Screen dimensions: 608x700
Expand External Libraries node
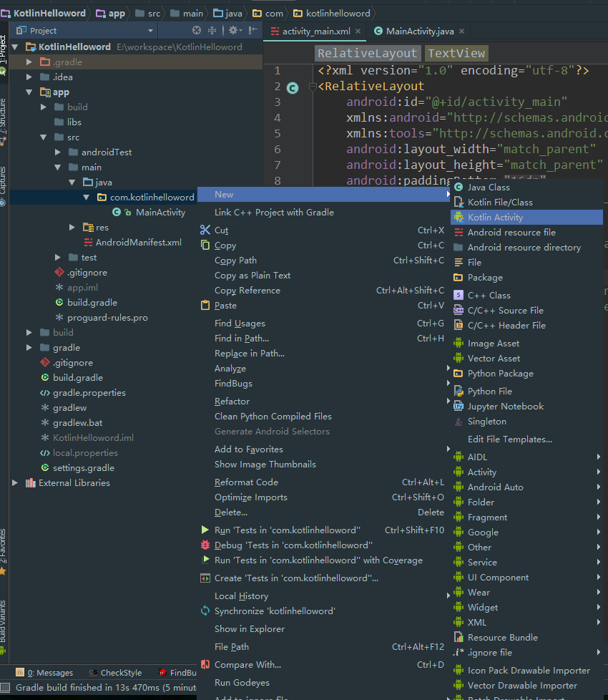[15, 482]
